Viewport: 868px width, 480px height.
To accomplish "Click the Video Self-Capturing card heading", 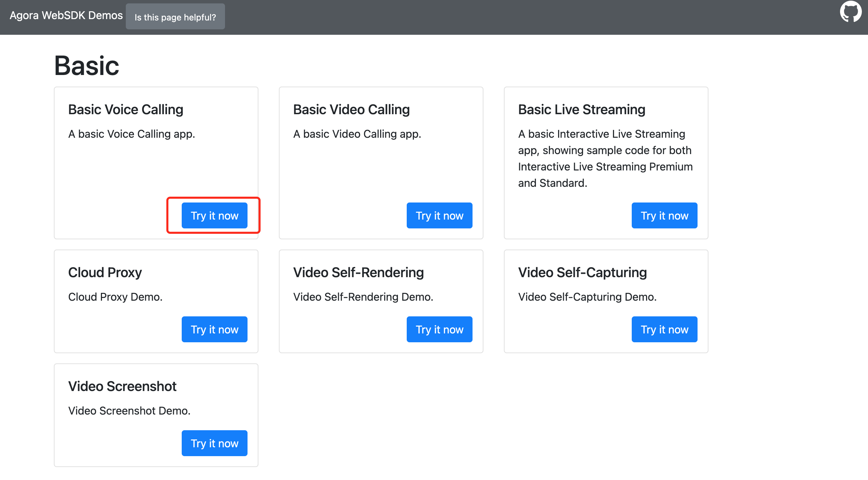I will [583, 272].
